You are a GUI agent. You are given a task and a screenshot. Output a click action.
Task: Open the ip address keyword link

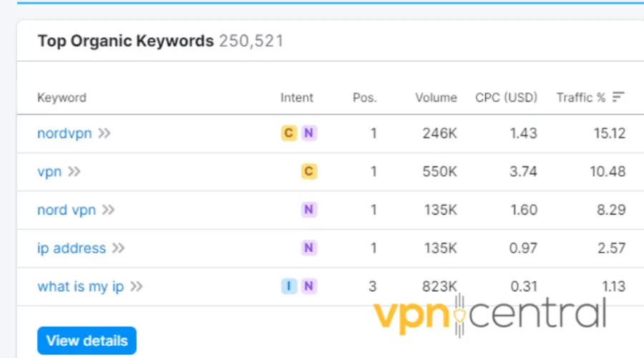tap(72, 248)
